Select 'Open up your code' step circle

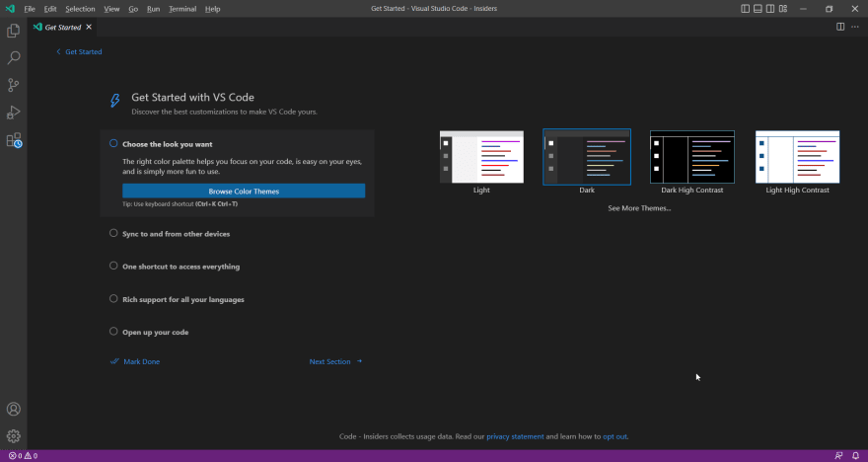tap(113, 332)
